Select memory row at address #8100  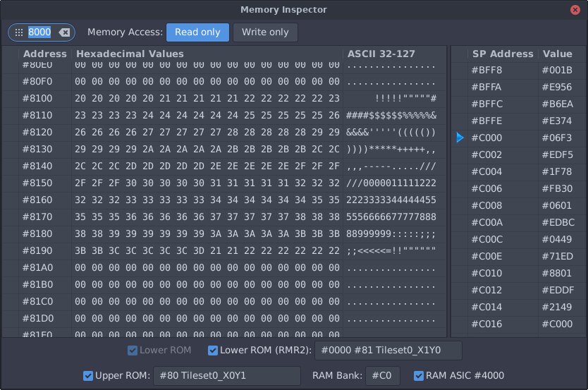coord(224,99)
